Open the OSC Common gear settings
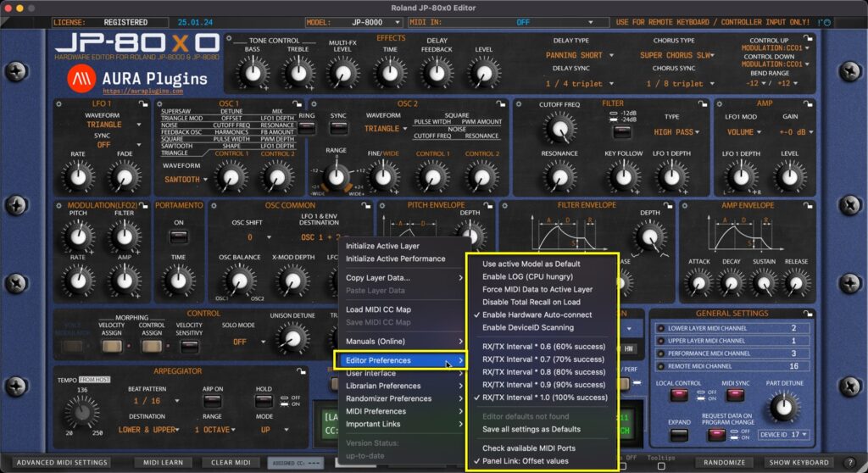 214,205
